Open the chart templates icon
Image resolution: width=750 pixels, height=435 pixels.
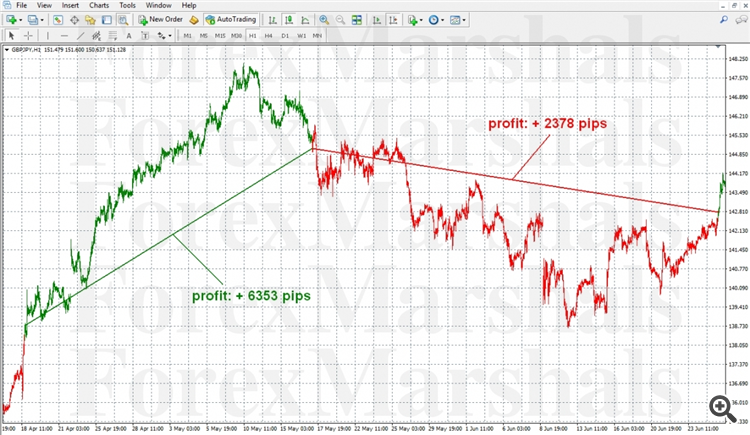[455, 20]
